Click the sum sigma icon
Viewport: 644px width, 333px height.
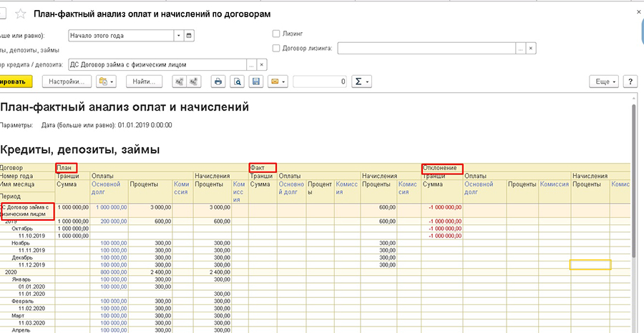tap(358, 81)
